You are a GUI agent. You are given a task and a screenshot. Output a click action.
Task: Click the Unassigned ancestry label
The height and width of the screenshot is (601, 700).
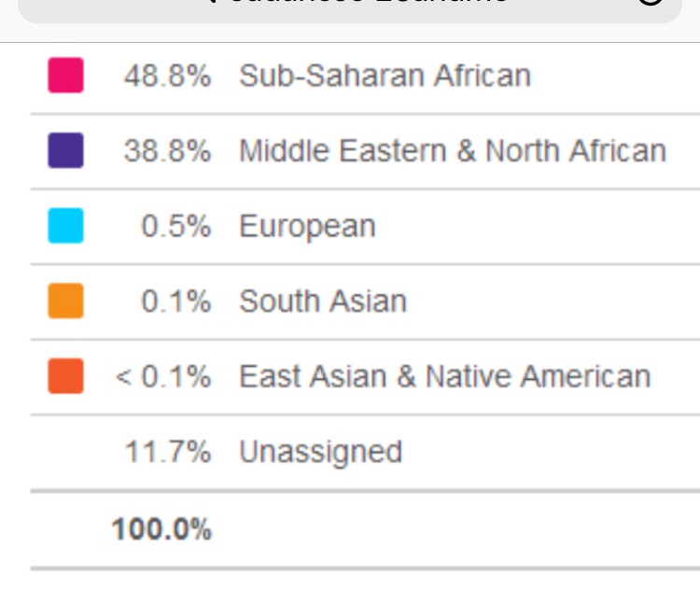[x=320, y=452]
